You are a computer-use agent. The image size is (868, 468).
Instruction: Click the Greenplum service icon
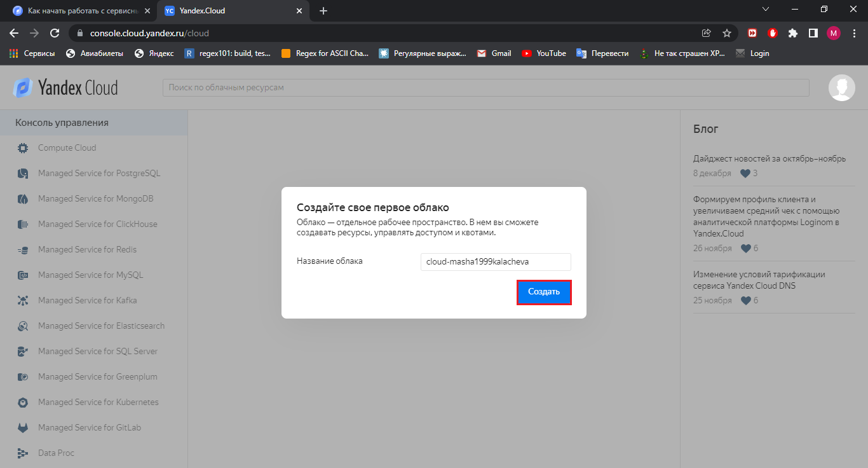[x=23, y=377]
